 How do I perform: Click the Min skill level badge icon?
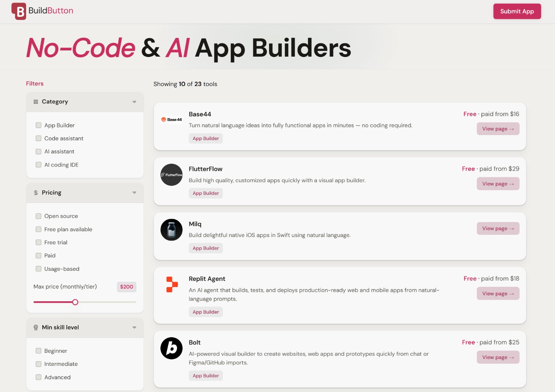[x=36, y=327]
